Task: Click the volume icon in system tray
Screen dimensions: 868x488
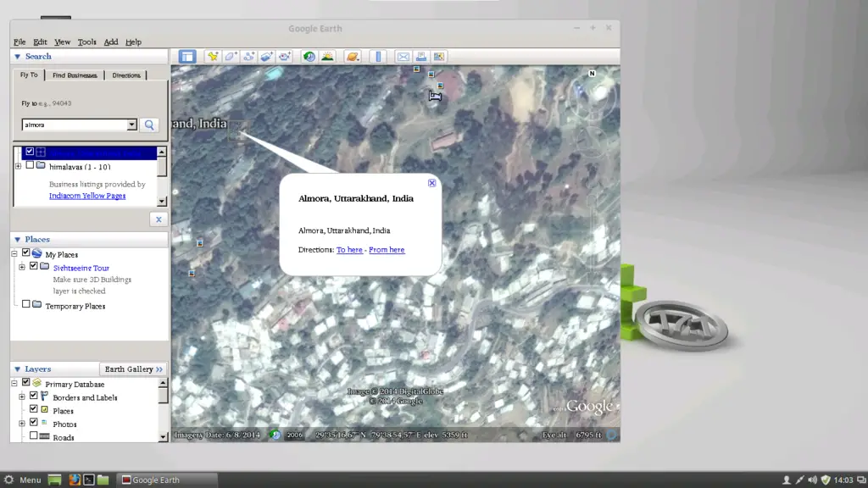Action: [812, 480]
